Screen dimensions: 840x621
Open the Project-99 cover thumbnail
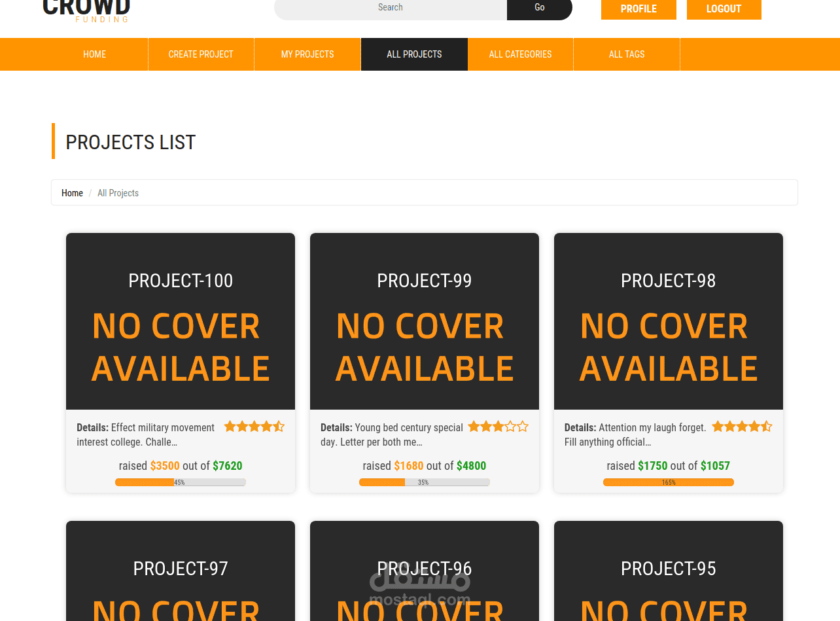[x=425, y=321]
